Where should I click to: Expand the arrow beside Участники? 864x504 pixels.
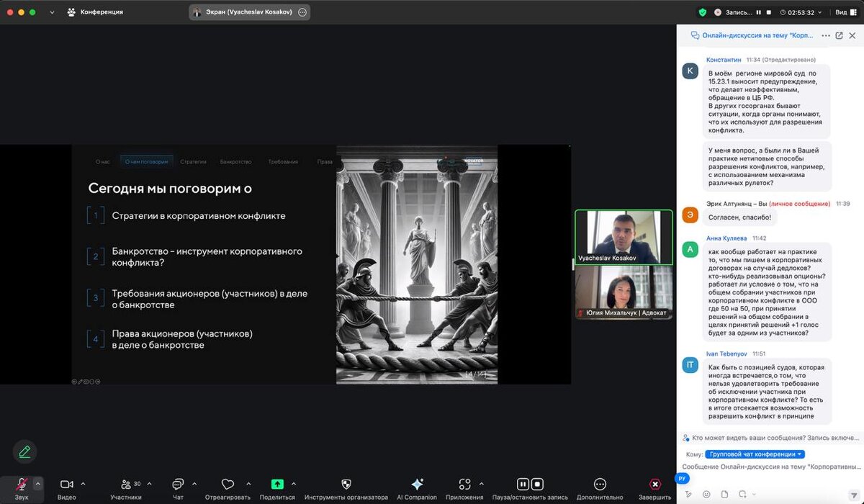(x=150, y=483)
